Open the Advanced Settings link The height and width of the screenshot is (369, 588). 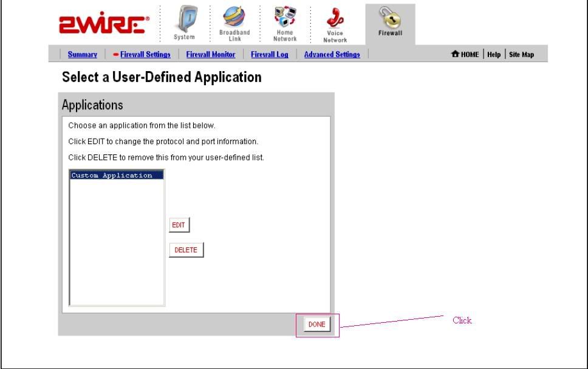point(332,55)
